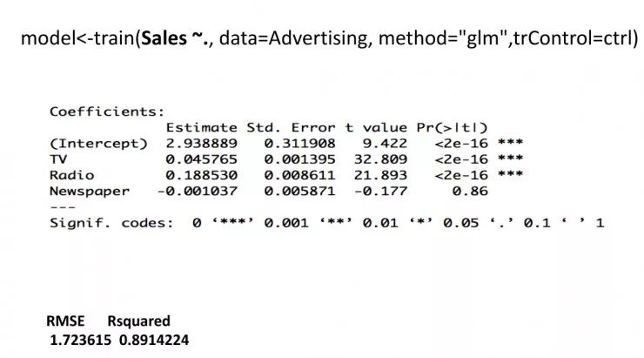Click the "(Intercept)" row label
Image resolution: width=644 pixels, height=358 pixels.
(98, 143)
